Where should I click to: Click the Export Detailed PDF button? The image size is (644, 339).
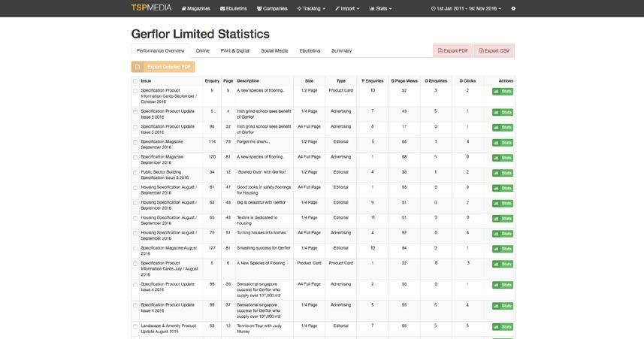pyautogui.click(x=163, y=67)
